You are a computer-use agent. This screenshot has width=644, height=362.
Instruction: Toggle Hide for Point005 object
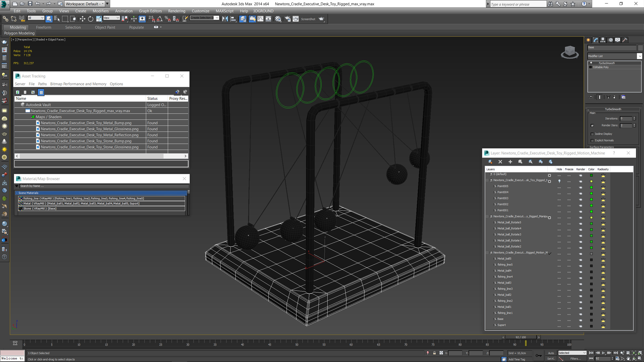(x=559, y=187)
